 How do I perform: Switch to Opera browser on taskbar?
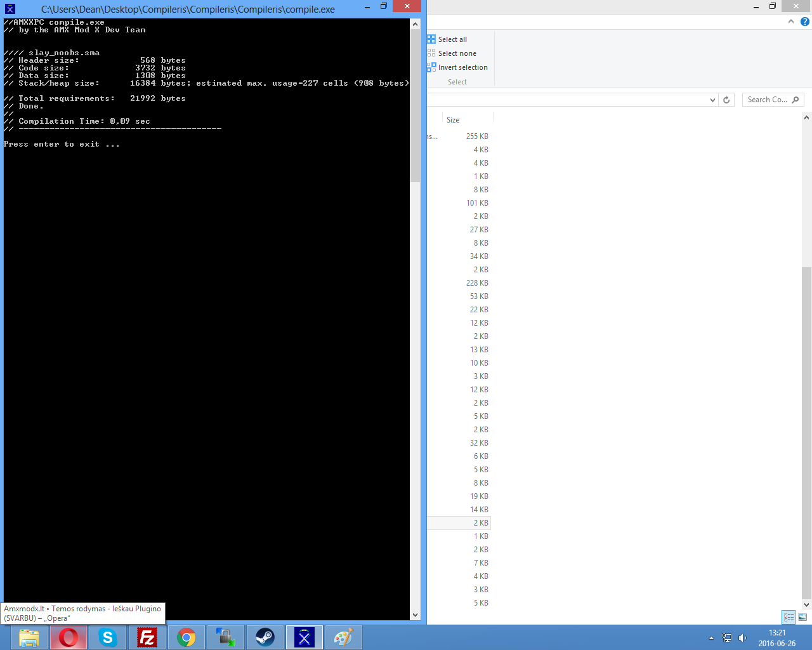tap(69, 637)
